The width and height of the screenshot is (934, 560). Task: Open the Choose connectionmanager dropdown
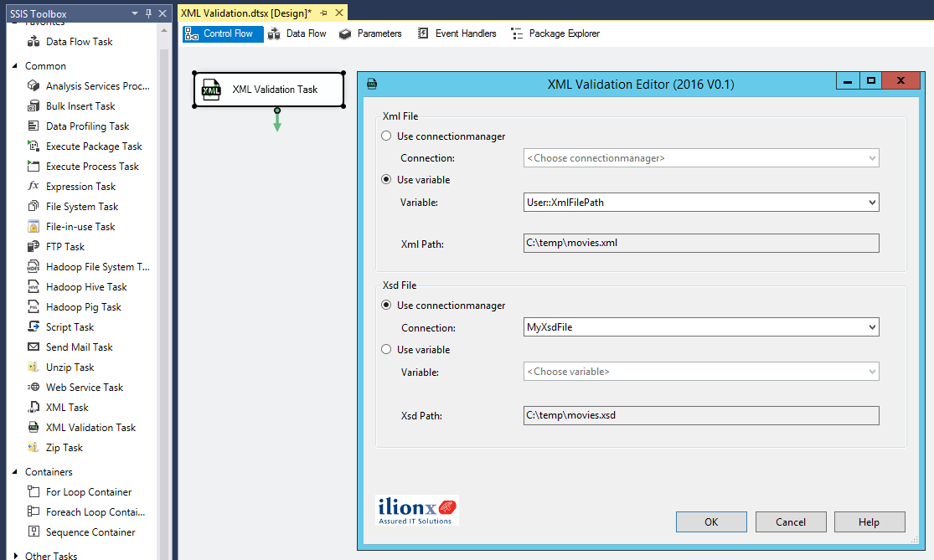coord(872,157)
